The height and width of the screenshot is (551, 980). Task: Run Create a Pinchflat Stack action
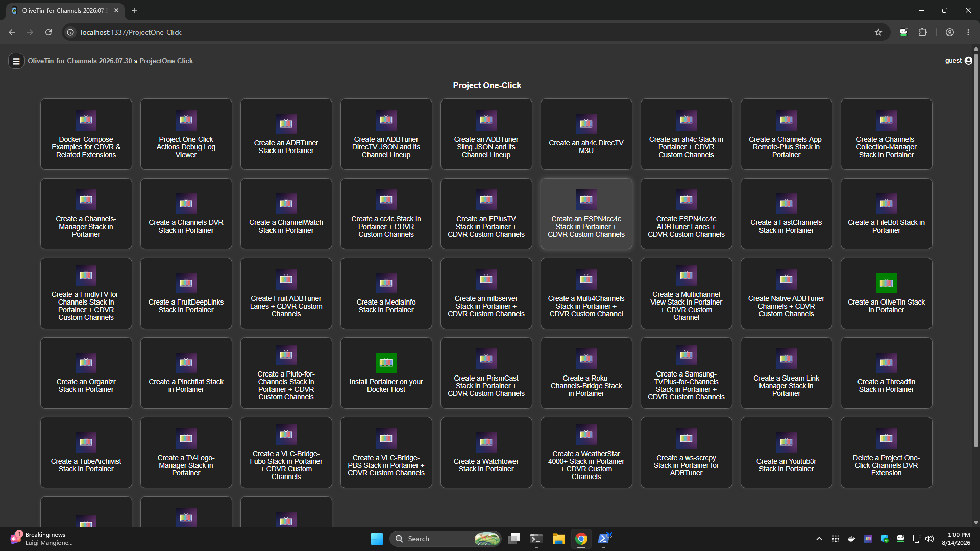coord(186,373)
